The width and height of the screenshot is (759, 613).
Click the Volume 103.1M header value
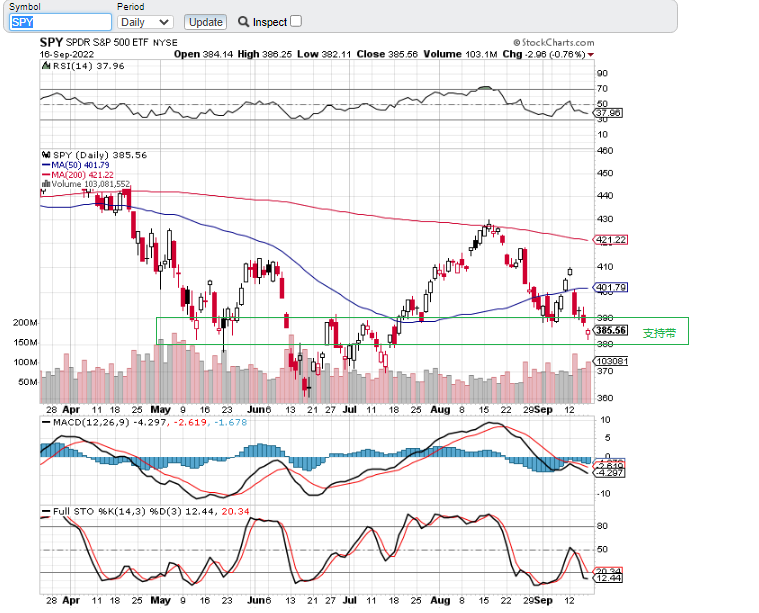click(460, 54)
